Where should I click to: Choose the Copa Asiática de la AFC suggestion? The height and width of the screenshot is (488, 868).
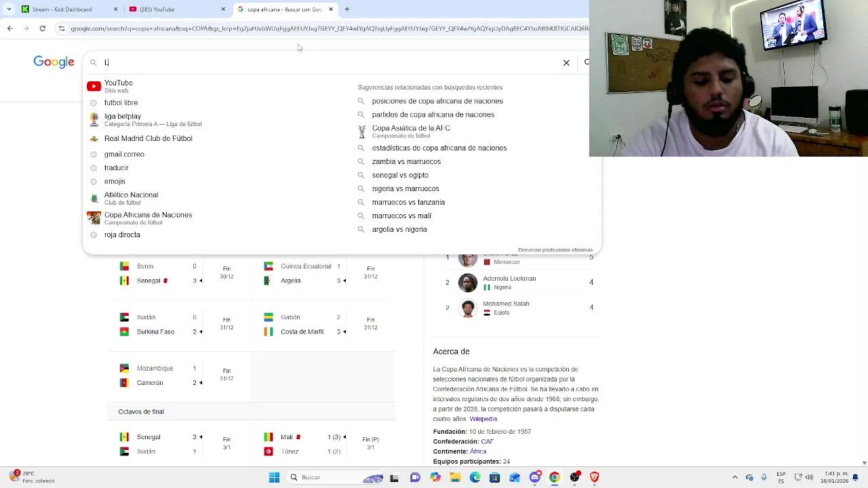[411, 131]
